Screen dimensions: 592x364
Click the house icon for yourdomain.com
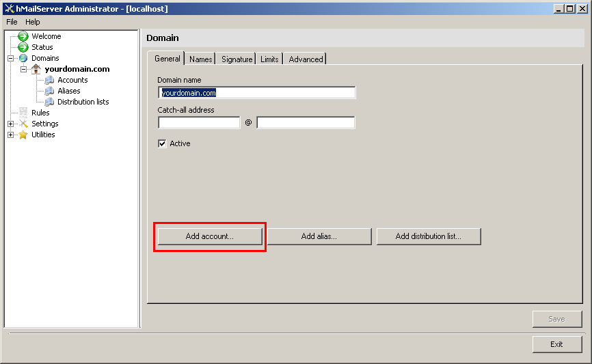point(36,69)
